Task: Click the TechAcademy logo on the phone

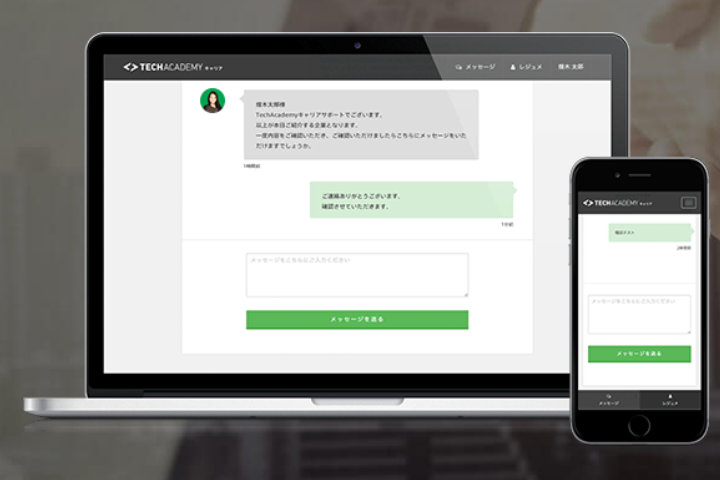Action: (x=617, y=203)
